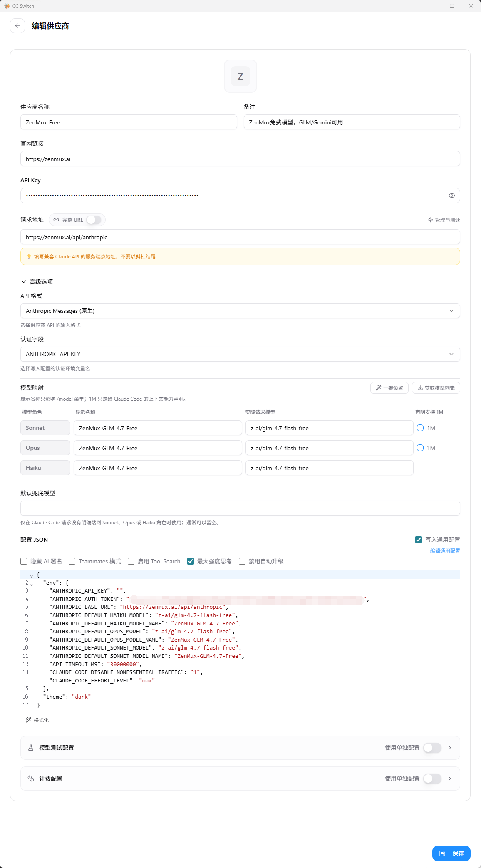Click the lightbulb hint icon
The height and width of the screenshot is (868, 481).
[29, 257]
